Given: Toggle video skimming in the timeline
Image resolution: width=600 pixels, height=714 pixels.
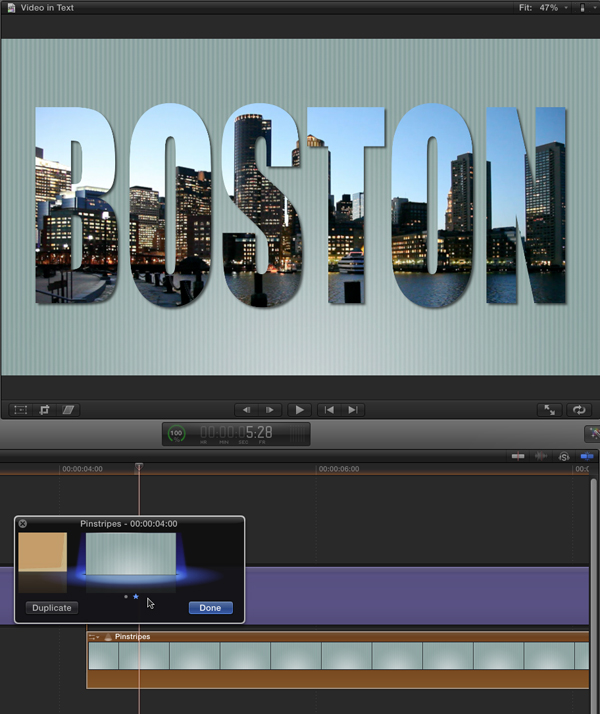Looking at the screenshot, I should [x=518, y=456].
